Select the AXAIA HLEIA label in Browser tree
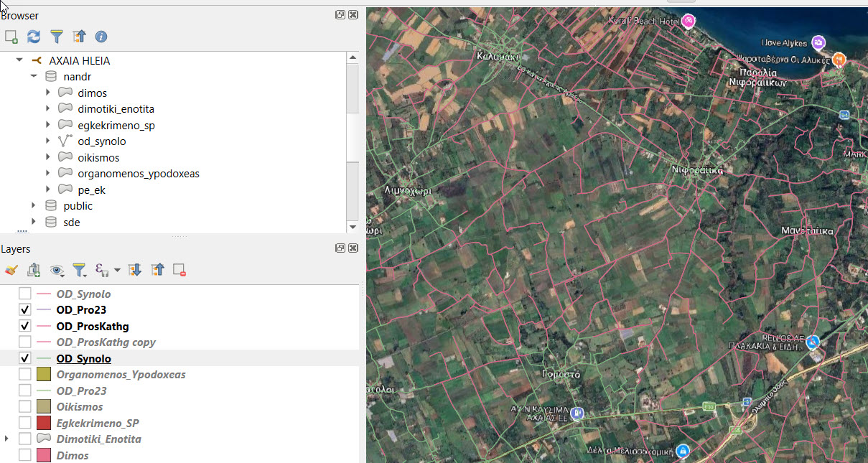Image resolution: width=868 pixels, height=463 pixels. tap(80, 61)
